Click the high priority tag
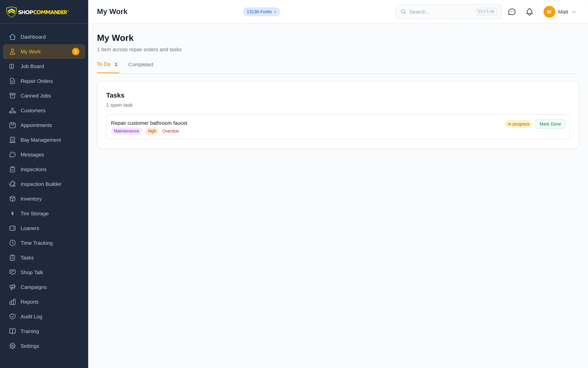Viewport: 588px width, 368px height. [152, 131]
